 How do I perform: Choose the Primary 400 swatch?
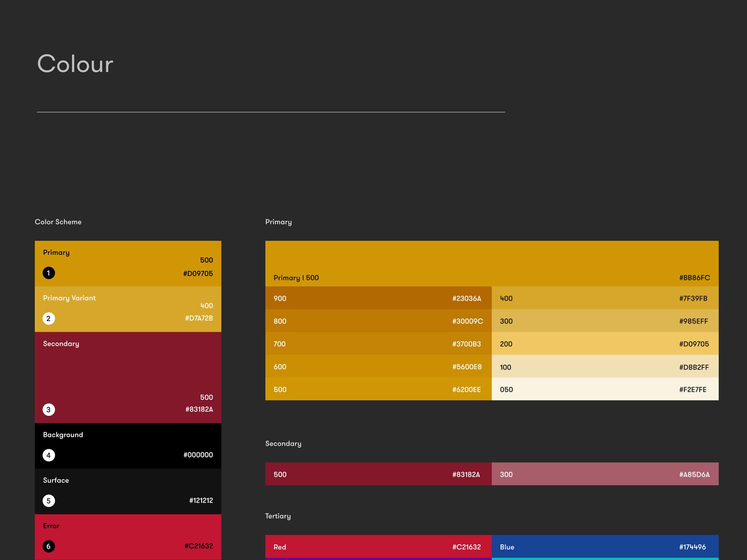click(605, 298)
